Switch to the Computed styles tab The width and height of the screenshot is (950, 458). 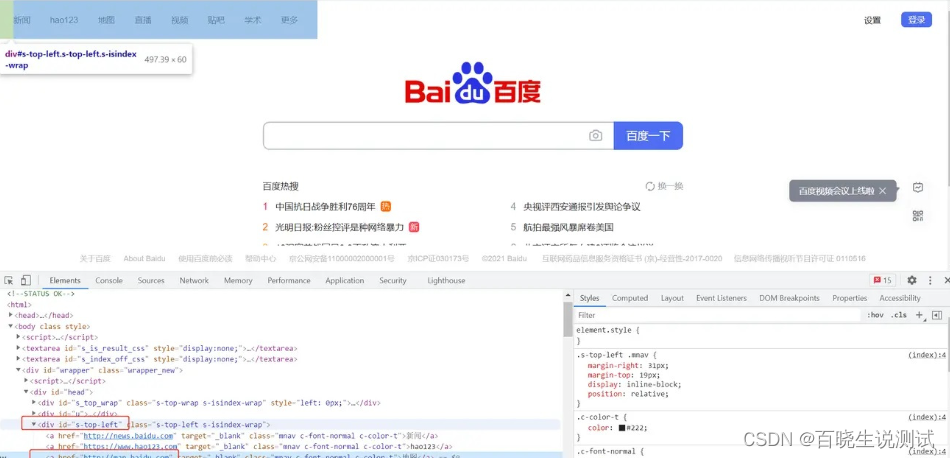pyautogui.click(x=630, y=298)
